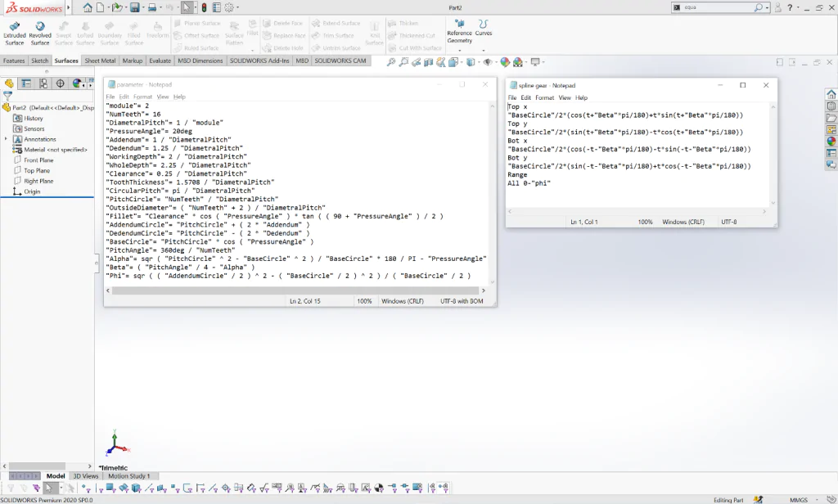Save the document with the Save icon
The height and width of the screenshot is (504, 838).
(135, 7)
